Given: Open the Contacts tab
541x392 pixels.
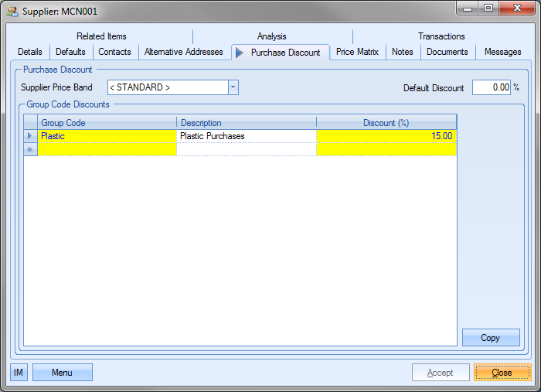Looking at the screenshot, I should pyautogui.click(x=114, y=52).
